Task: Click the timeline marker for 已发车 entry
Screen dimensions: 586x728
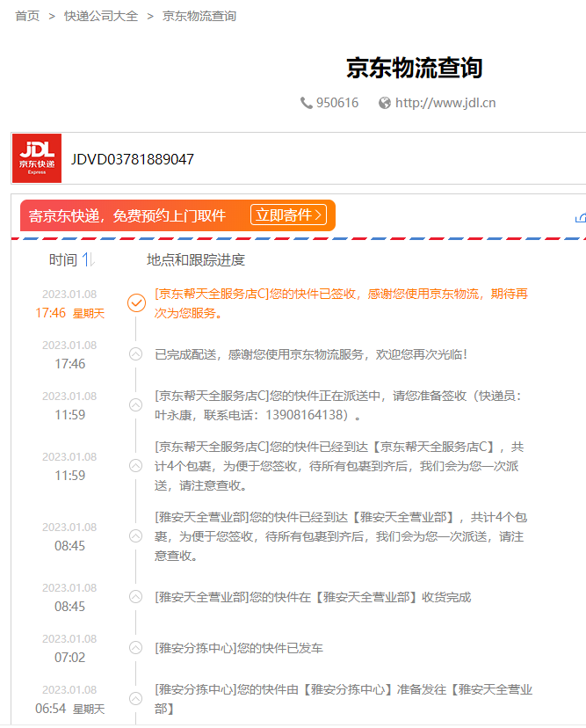Action: tap(135, 648)
